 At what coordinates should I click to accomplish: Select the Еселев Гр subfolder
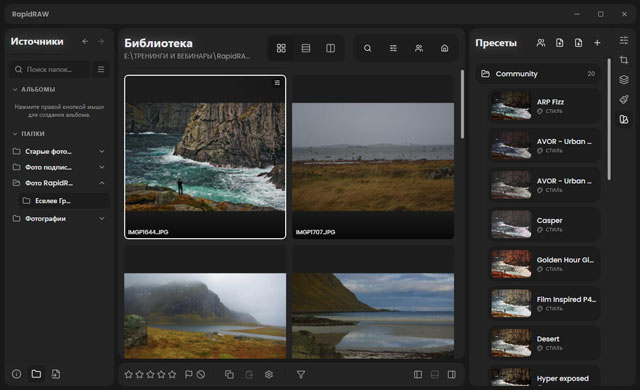[x=64, y=201]
